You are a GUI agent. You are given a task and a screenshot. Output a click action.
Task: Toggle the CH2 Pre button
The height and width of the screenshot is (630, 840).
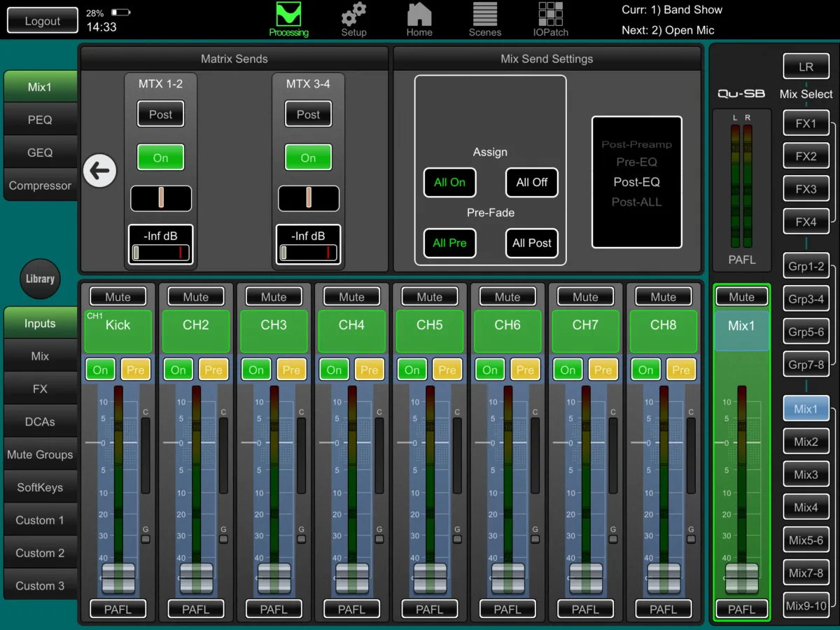[x=213, y=370]
